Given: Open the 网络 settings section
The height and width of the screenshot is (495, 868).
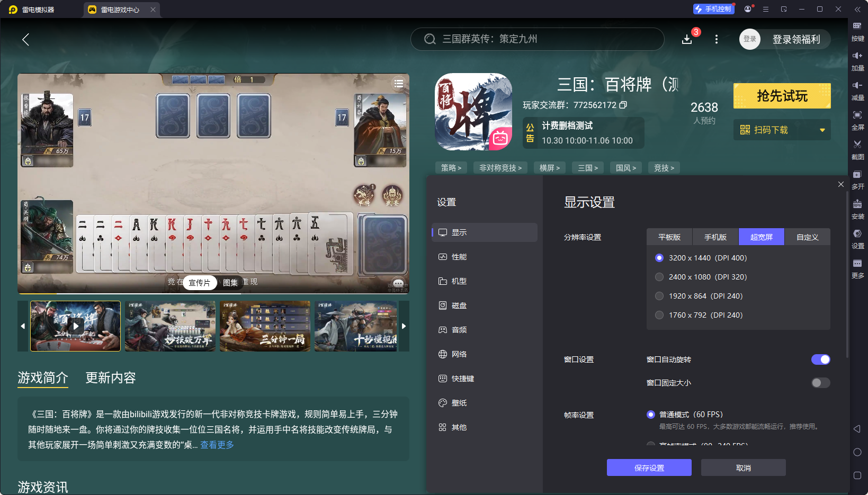Looking at the screenshot, I should click(459, 354).
